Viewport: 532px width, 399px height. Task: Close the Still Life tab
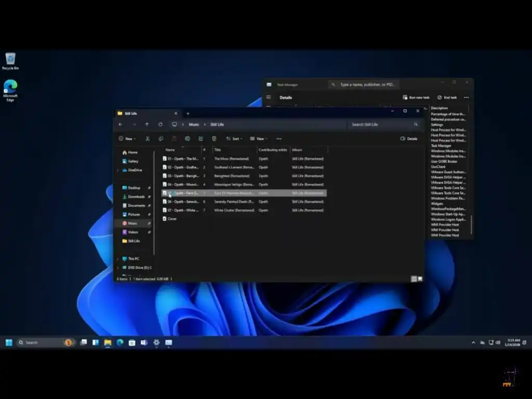[176, 113]
